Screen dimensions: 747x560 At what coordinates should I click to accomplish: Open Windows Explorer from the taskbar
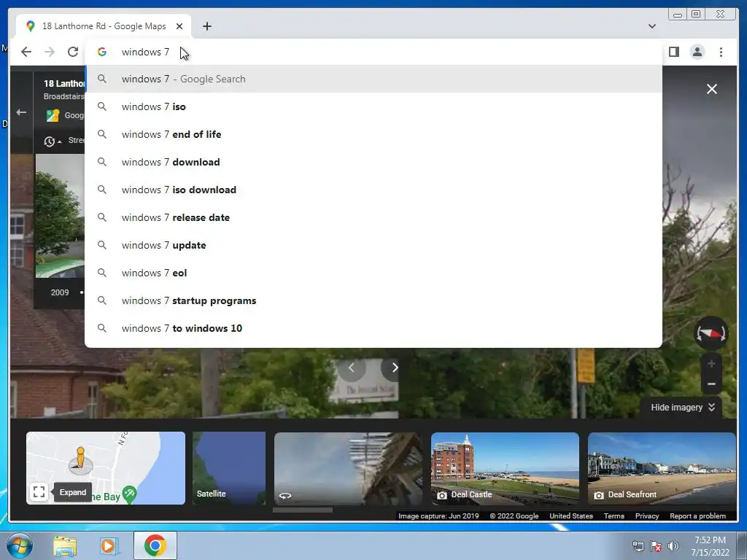(x=65, y=545)
